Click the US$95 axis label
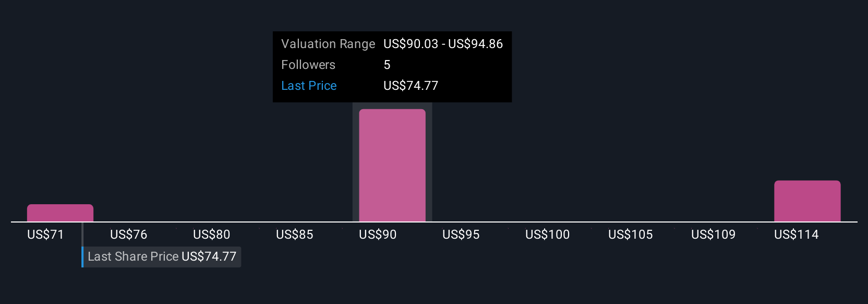The height and width of the screenshot is (304, 868). point(461,235)
